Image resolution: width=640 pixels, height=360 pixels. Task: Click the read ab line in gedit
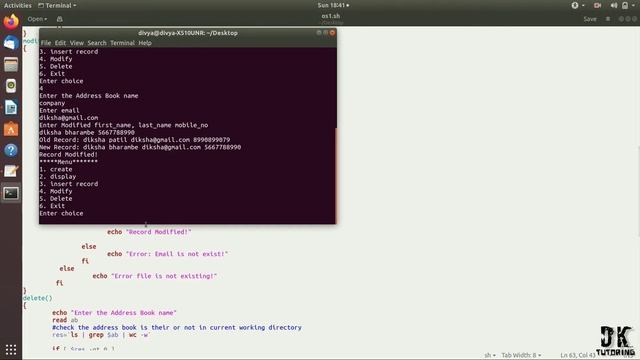click(65, 320)
